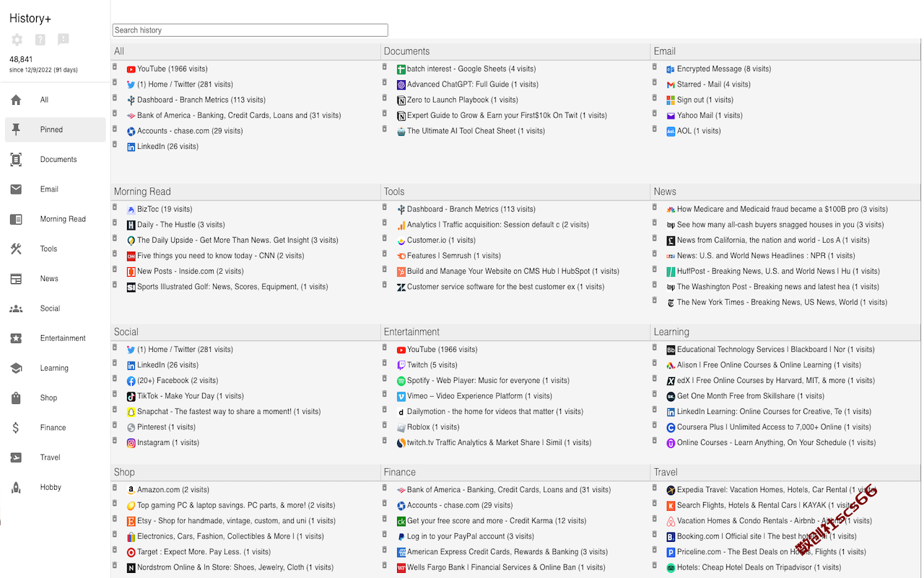Open the feedback exclamation icon
924x578 pixels.
point(64,40)
